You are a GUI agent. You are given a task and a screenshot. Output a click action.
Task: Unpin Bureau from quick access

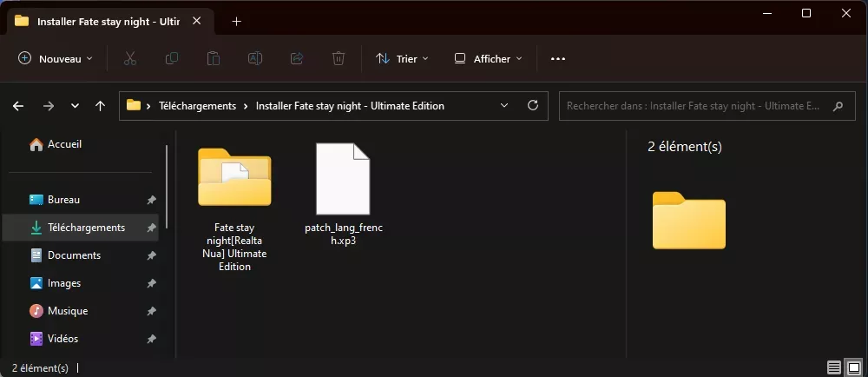(x=151, y=200)
